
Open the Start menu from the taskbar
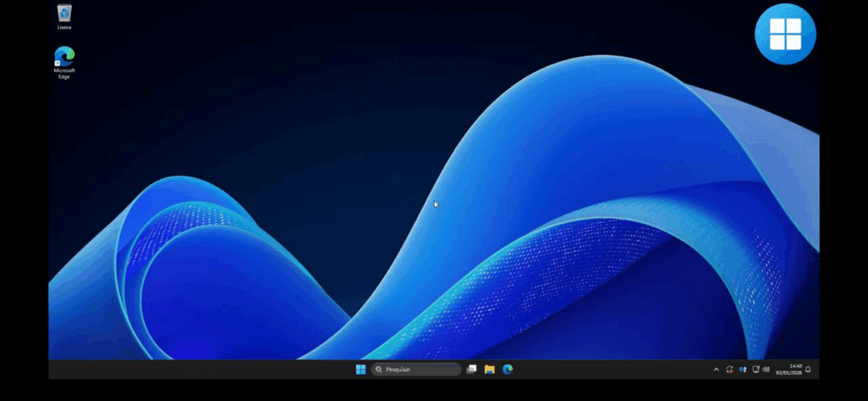361,370
